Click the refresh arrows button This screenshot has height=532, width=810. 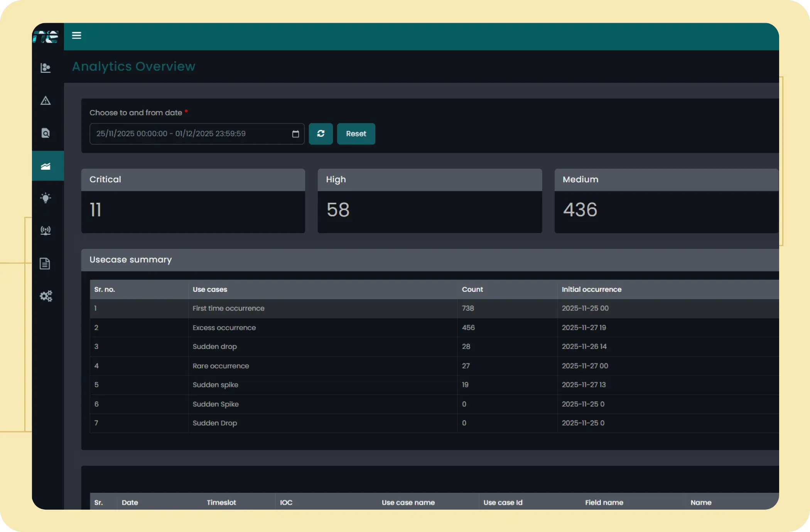click(x=321, y=134)
